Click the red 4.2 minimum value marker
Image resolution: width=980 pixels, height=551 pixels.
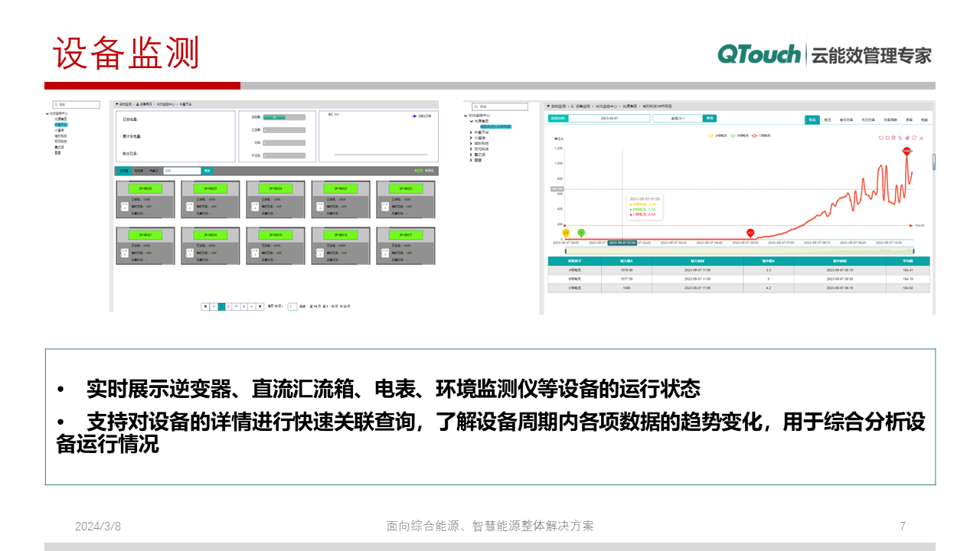(750, 233)
